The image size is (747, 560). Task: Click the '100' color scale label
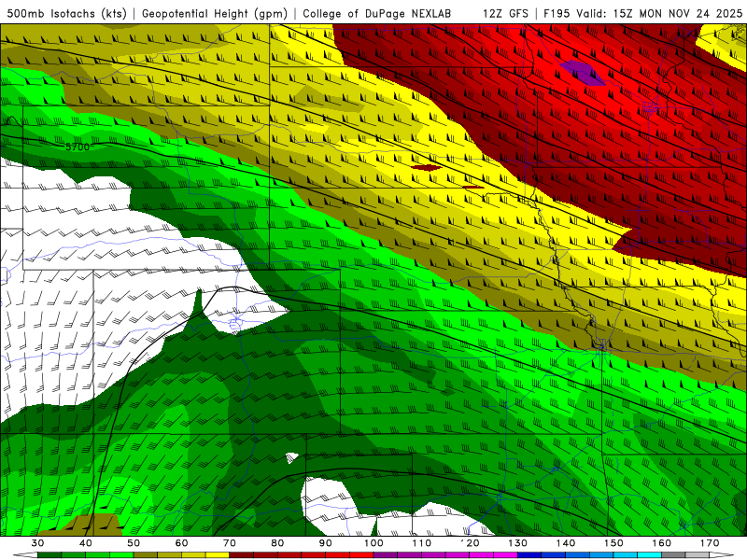tap(373, 543)
